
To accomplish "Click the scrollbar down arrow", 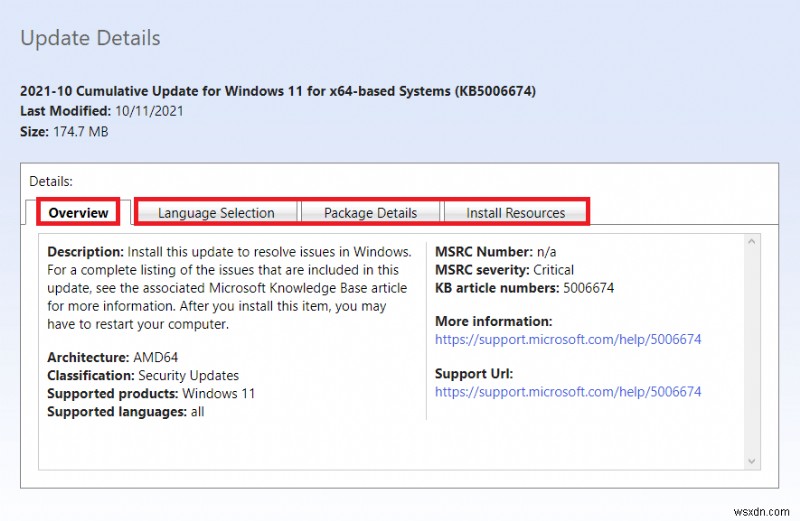I will [752, 461].
